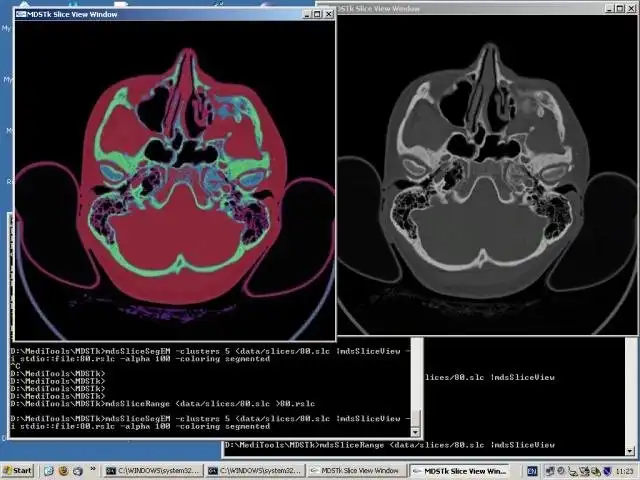Open the blue shield tray icon next to the clock
Image resolution: width=640 pixels, height=480 pixels.
[607, 471]
